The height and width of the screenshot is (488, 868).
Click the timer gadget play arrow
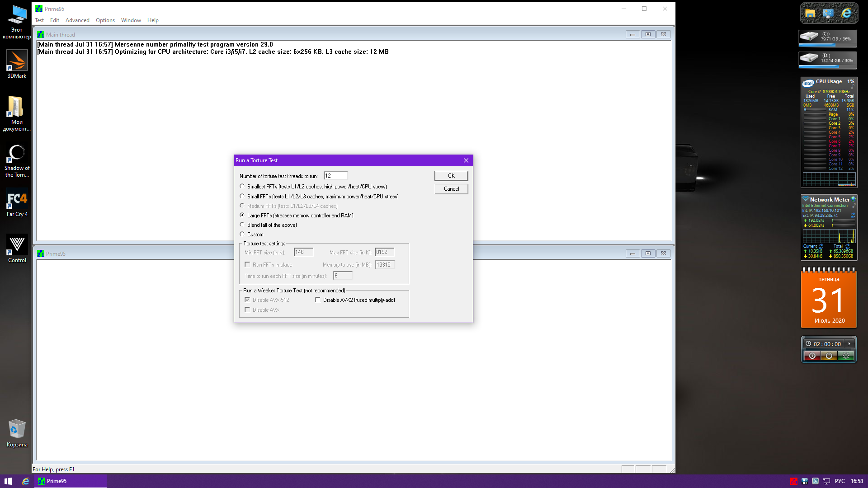[x=849, y=344]
